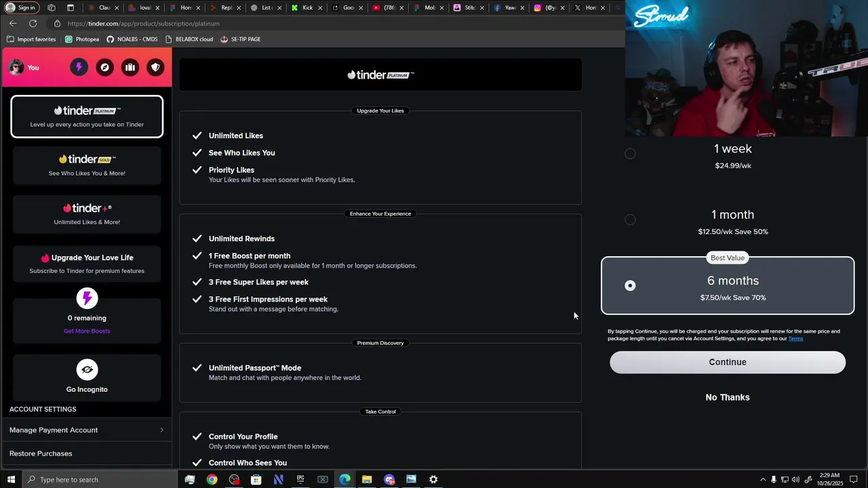Show hidden system tray icons
This screenshot has width=868, height=488.
click(762, 479)
